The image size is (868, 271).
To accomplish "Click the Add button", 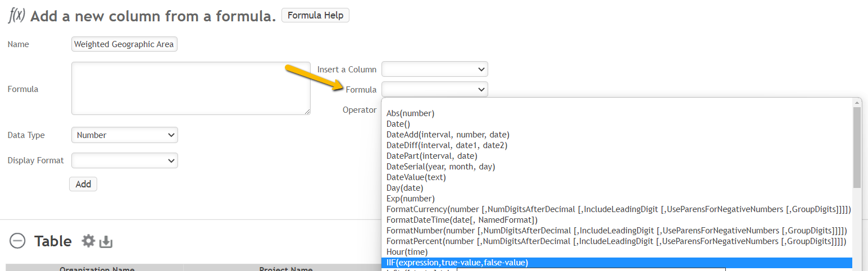I will (x=83, y=184).
